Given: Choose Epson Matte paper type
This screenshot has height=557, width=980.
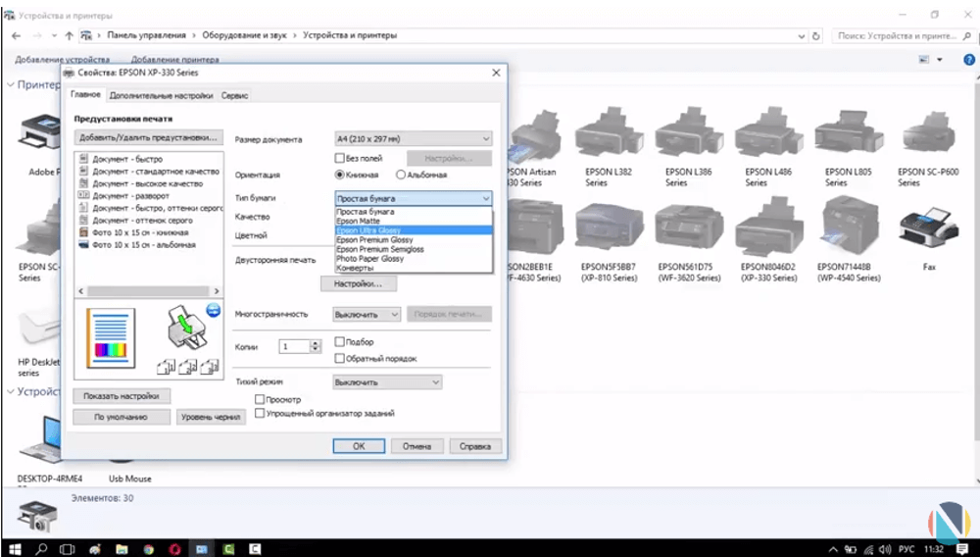Looking at the screenshot, I should (x=414, y=221).
